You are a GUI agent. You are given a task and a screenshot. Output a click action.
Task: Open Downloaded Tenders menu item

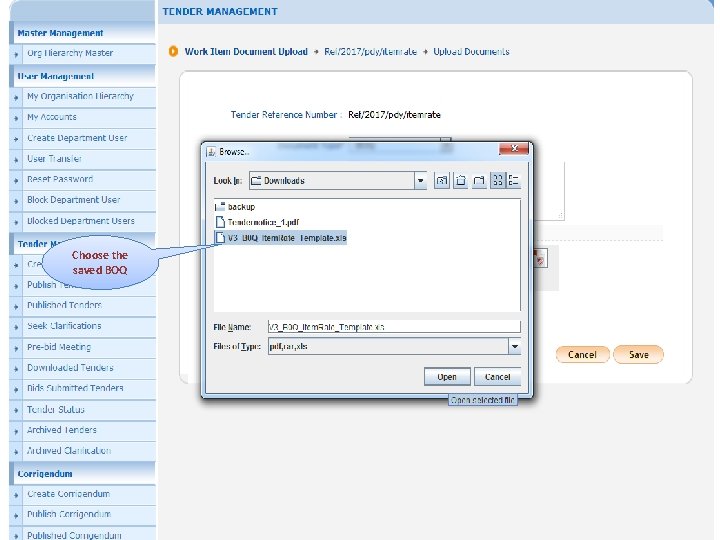(70, 367)
